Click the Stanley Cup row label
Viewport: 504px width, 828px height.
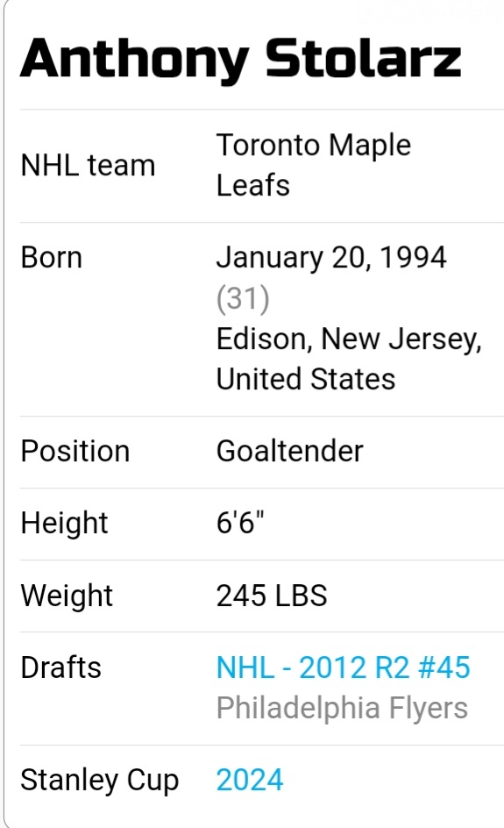click(x=99, y=781)
